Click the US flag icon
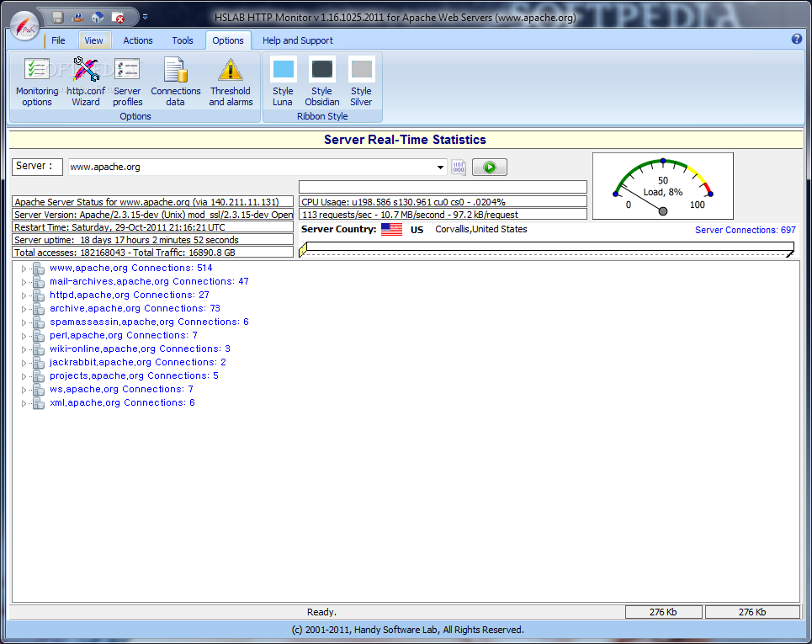This screenshot has width=812, height=644. (x=391, y=229)
